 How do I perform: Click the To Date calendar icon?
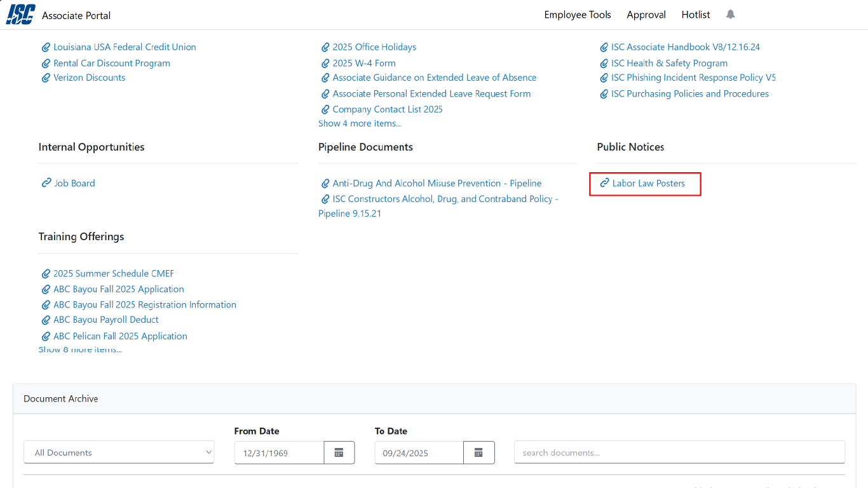[478, 452]
